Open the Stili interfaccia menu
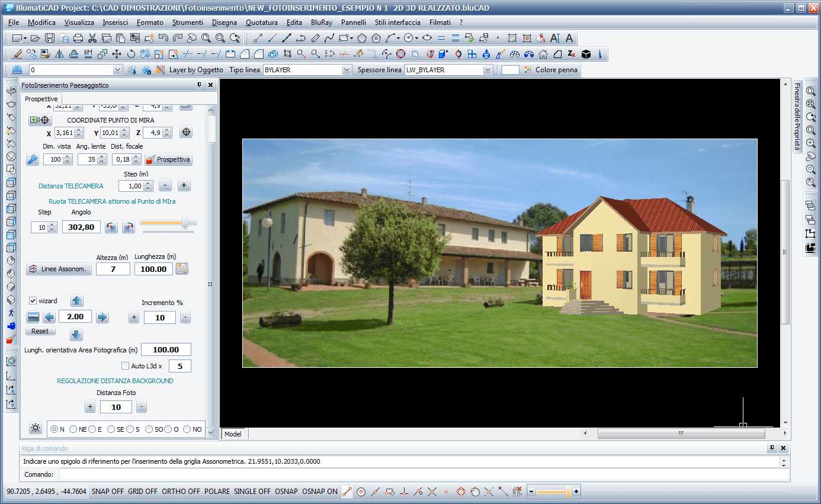The width and height of the screenshot is (821, 504). [x=397, y=23]
